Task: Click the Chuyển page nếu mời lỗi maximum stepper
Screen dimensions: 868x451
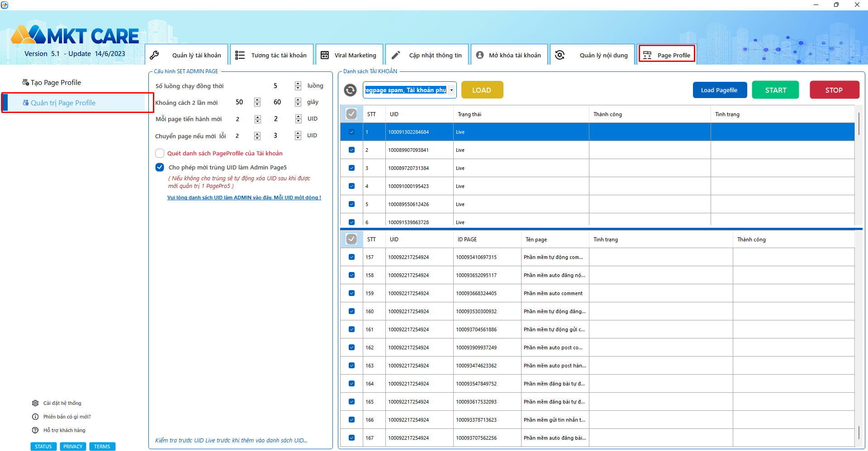Action: click(298, 135)
